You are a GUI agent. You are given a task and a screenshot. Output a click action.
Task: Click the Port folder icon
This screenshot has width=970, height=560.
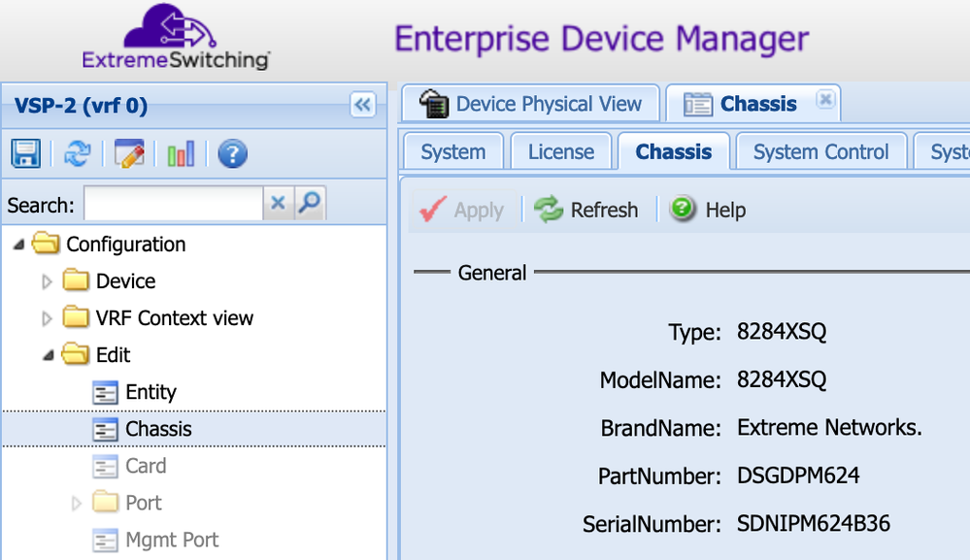point(105,502)
